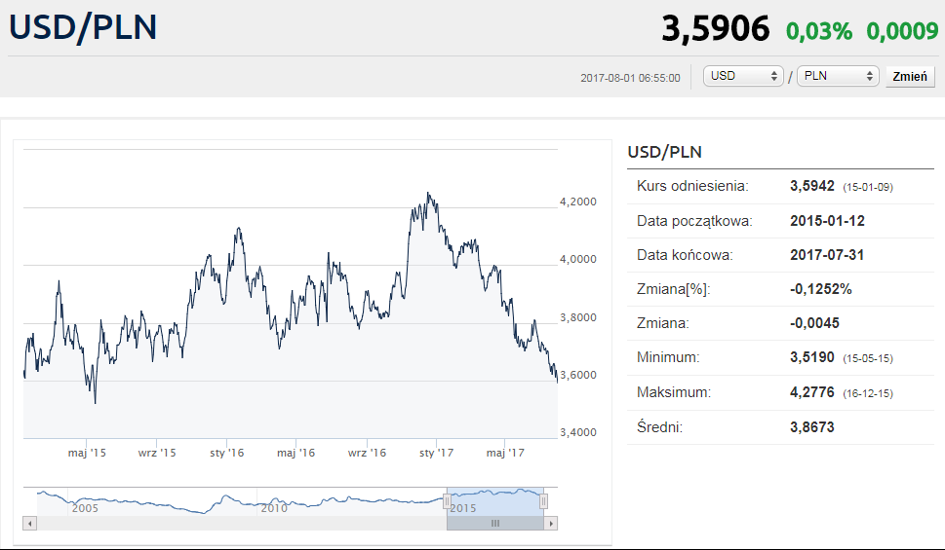
Task: Click the 3,6000 y-axis label
Action: 578,375
